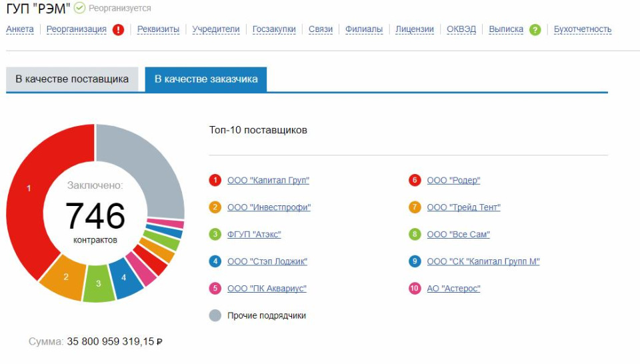Click the orange number 2 legend badge

coord(215,207)
